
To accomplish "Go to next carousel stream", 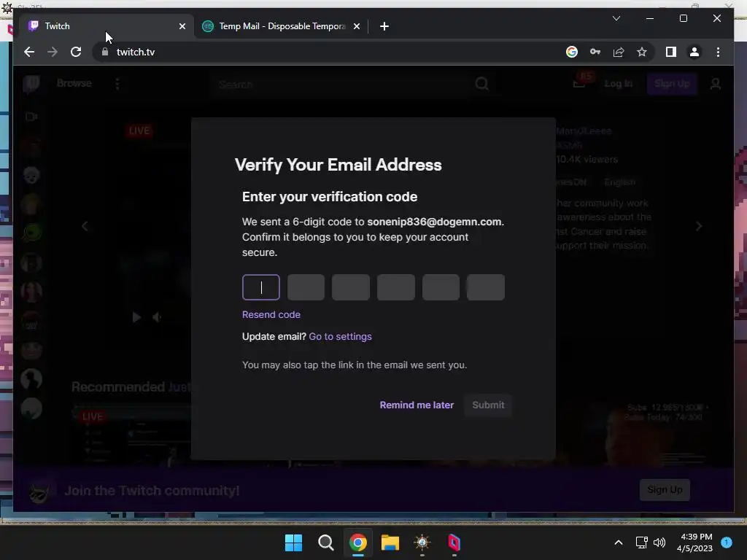I will click(698, 226).
